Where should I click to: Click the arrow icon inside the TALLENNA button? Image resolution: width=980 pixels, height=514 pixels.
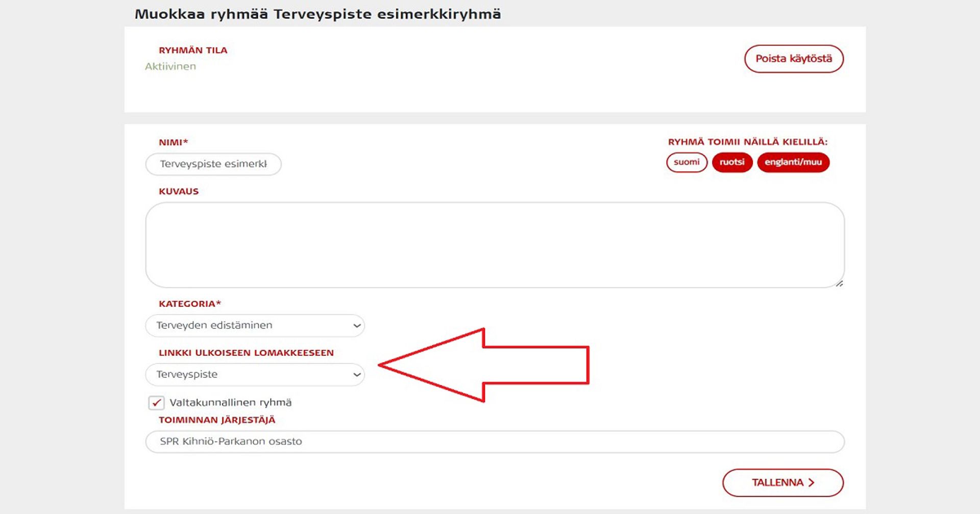(811, 482)
